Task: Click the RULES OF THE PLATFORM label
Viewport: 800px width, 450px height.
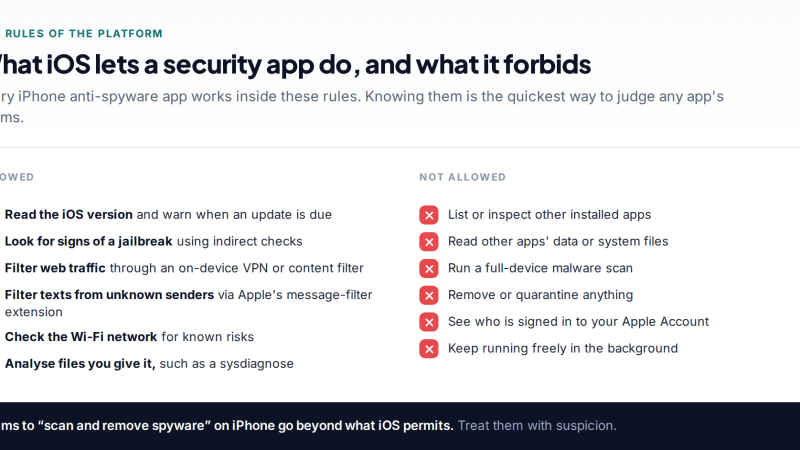Action: pyautogui.click(x=84, y=34)
